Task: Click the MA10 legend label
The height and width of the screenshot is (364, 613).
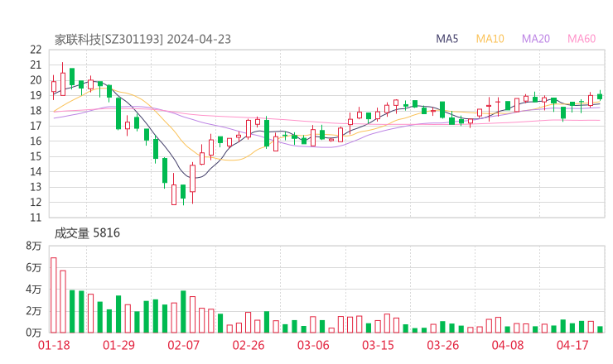Action: click(490, 39)
